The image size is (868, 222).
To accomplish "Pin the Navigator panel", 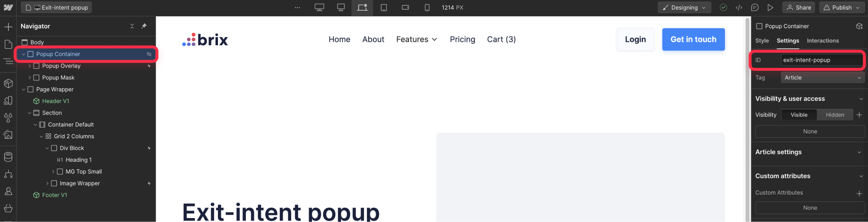I will [x=144, y=26].
